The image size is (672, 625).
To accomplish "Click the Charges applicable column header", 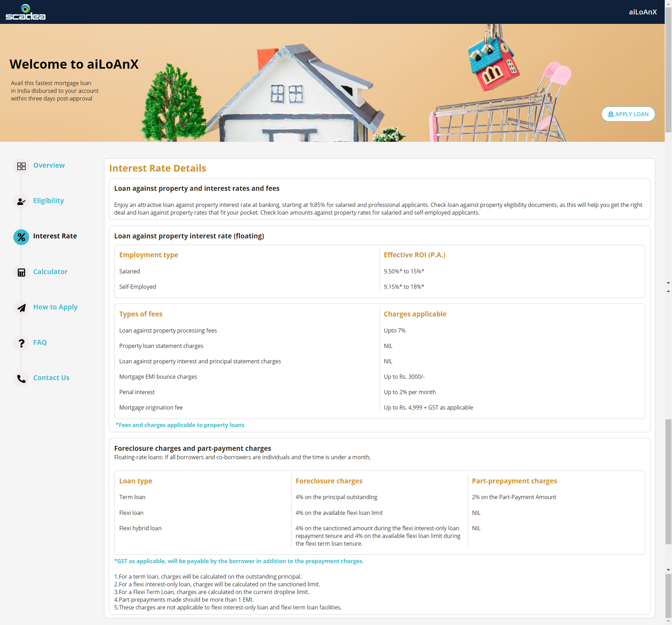I will [x=415, y=314].
